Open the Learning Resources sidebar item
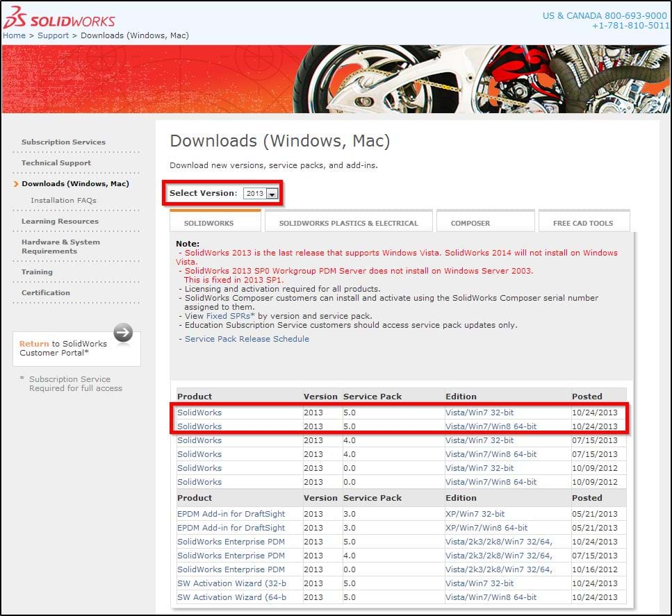This screenshot has width=672, height=616. (x=60, y=222)
